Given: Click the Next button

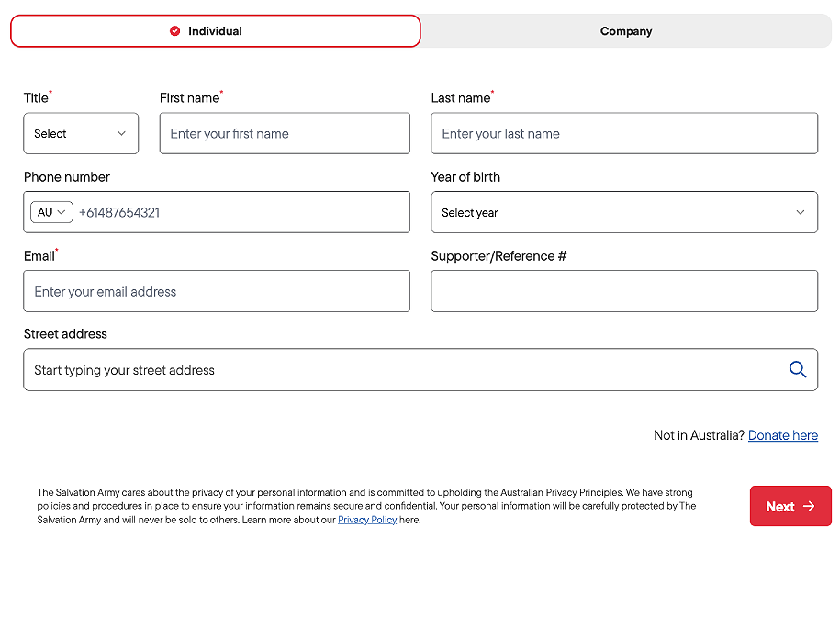Looking at the screenshot, I should (790, 506).
